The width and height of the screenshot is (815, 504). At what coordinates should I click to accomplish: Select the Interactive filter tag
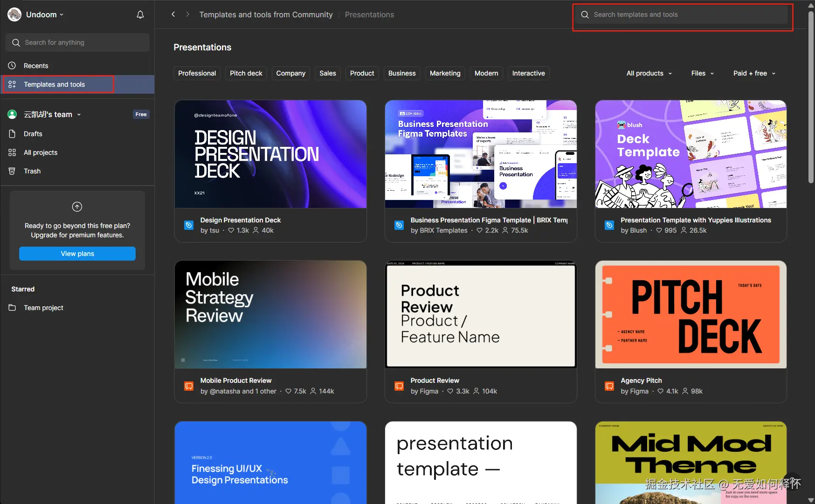click(528, 73)
